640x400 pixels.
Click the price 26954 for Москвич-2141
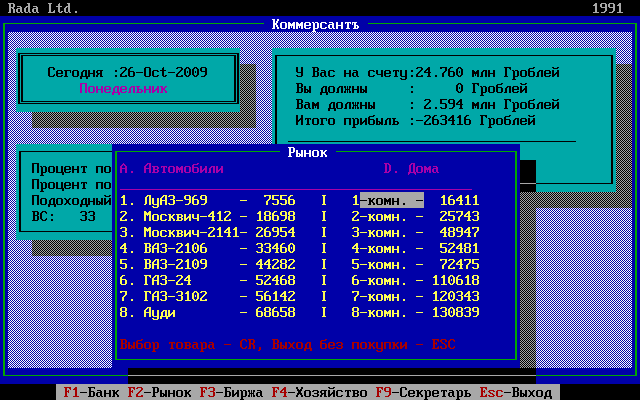point(276,232)
